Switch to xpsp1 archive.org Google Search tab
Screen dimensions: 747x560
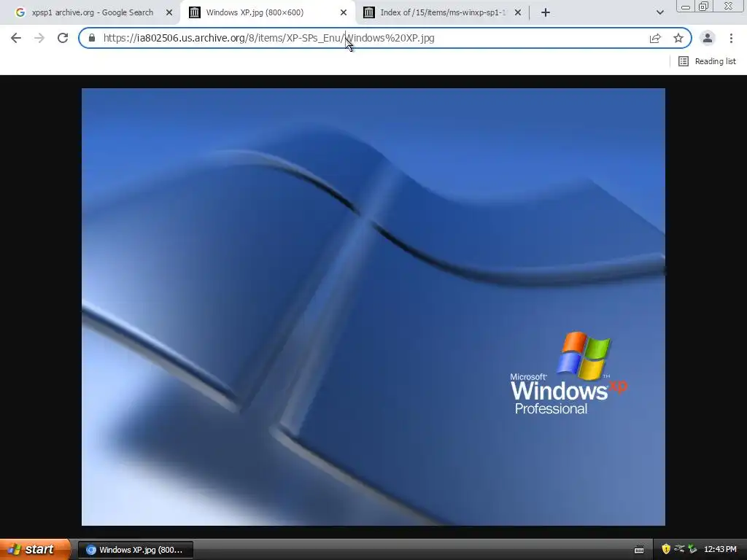click(93, 12)
